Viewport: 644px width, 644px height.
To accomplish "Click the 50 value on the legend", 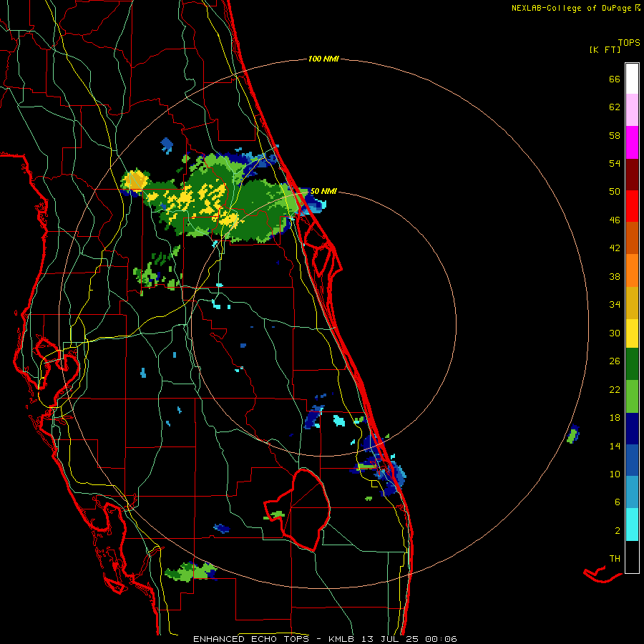I will point(615,192).
